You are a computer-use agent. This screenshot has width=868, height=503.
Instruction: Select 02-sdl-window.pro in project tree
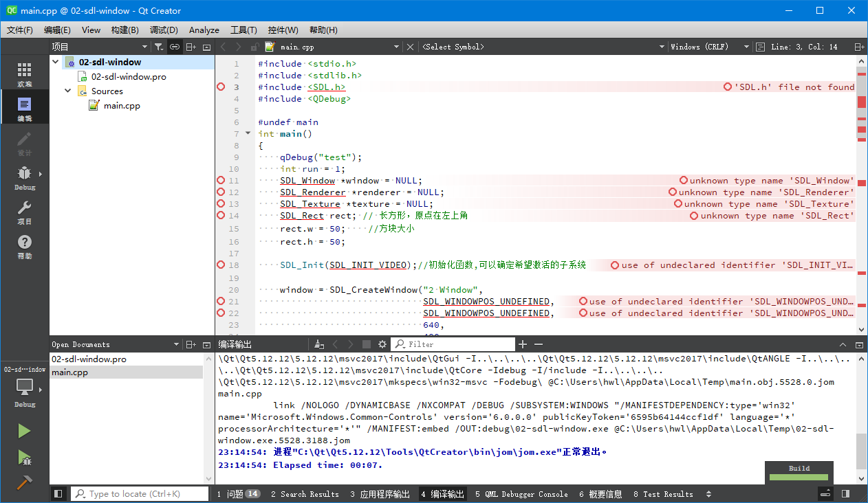(x=129, y=76)
